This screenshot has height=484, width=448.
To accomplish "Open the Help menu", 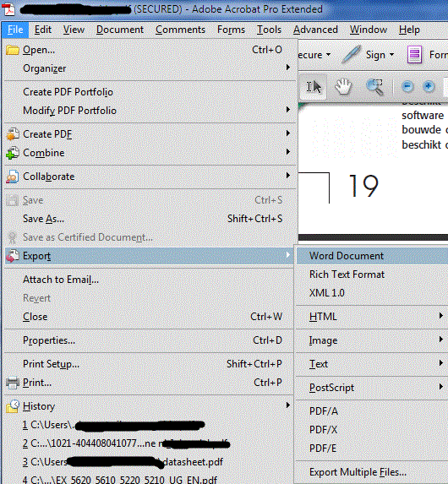I will [x=409, y=30].
